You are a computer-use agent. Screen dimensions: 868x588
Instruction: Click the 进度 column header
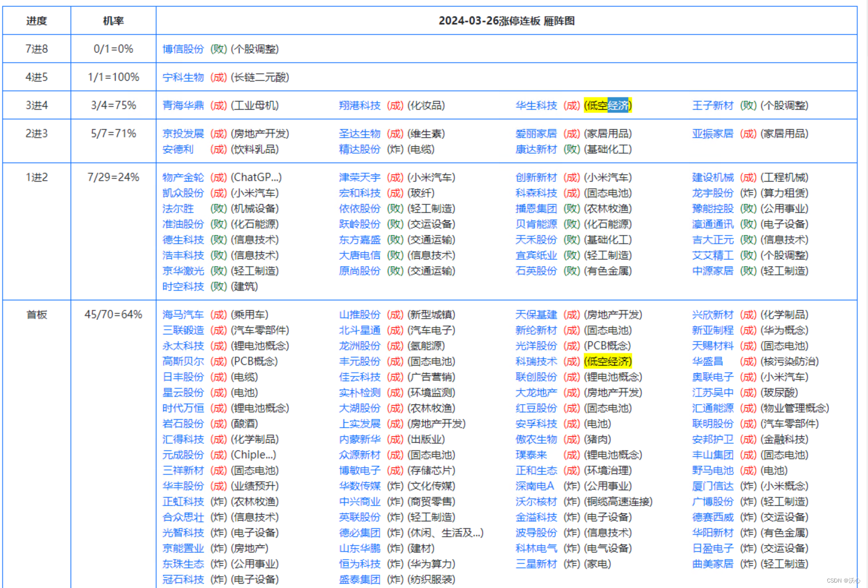pyautogui.click(x=37, y=21)
